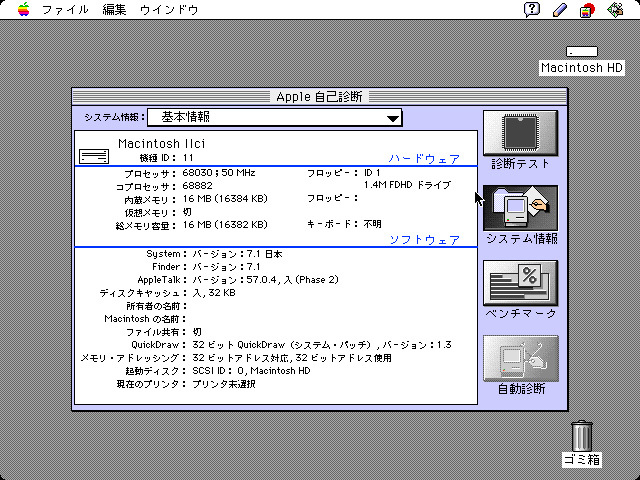
Task: Click the Macintosh IIci model name text
Action: click(x=162, y=144)
